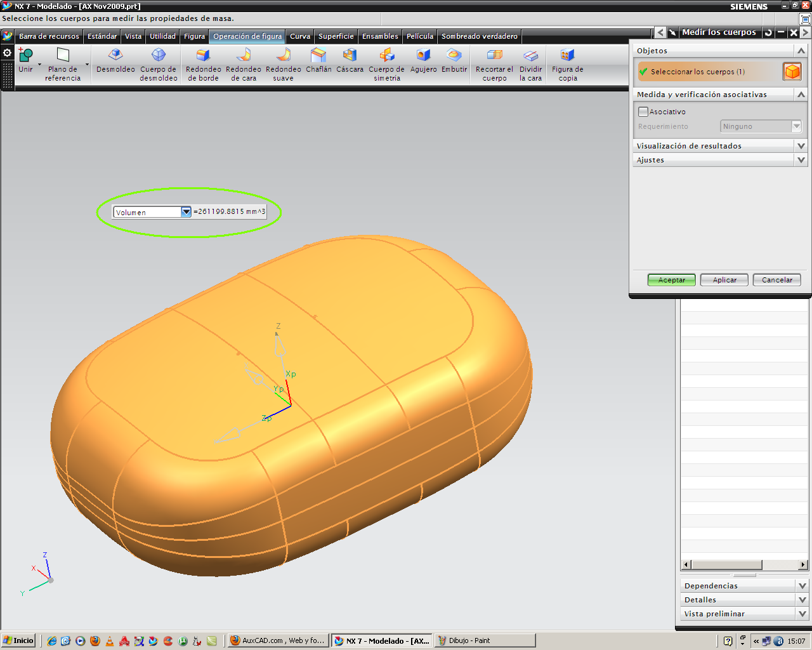
Task: Open Figura de copia tool
Action: 567,65
